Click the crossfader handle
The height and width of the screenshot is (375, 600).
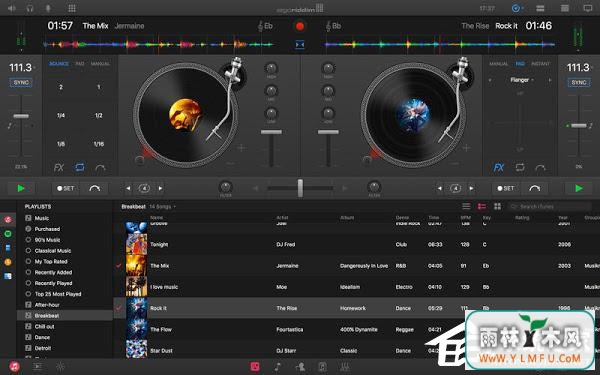click(300, 188)
